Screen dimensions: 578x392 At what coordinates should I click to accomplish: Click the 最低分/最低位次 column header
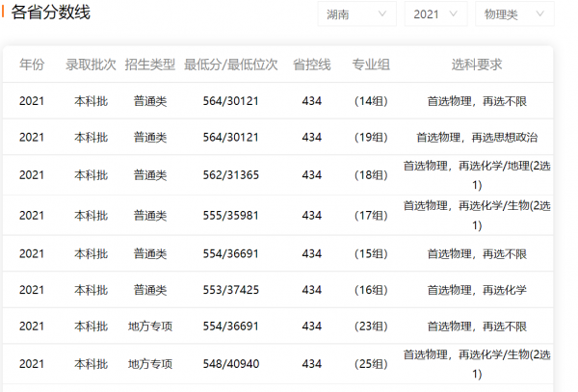231,65
